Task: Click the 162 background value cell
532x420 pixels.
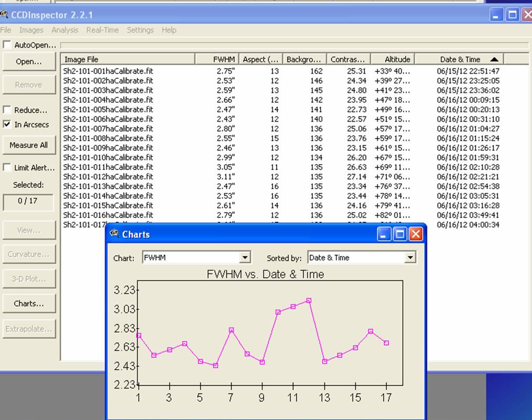Action: [316, 71]
